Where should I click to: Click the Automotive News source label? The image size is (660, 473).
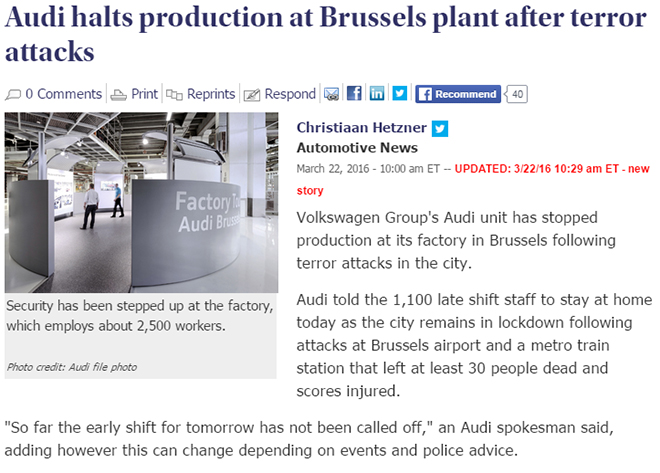[x=357, y=148]
